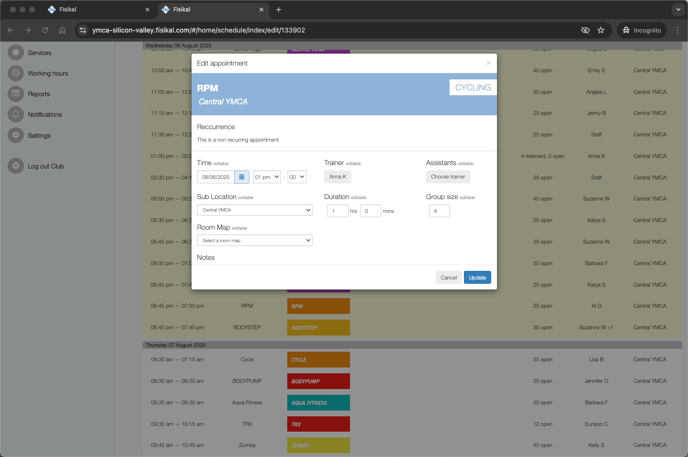688x457 pixels.
Task: Open the date picker calendar icon
Action: point(242,177)
